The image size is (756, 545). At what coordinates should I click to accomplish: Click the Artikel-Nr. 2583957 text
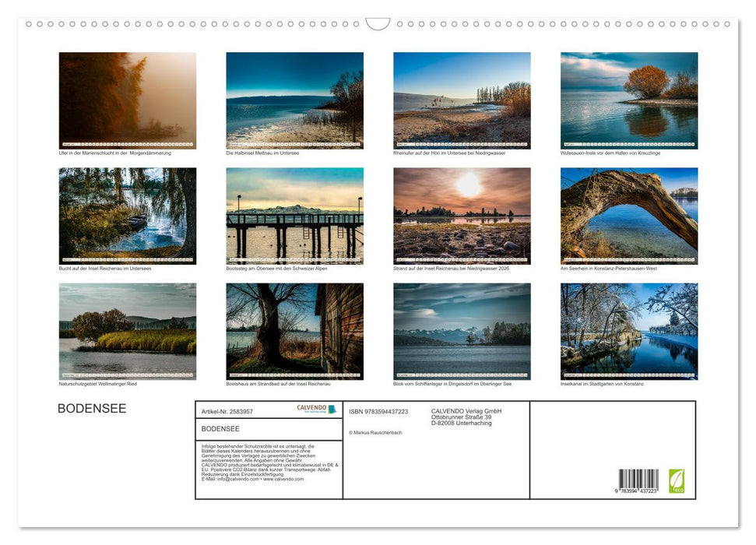pyautogui.click(x=227, y=411)
